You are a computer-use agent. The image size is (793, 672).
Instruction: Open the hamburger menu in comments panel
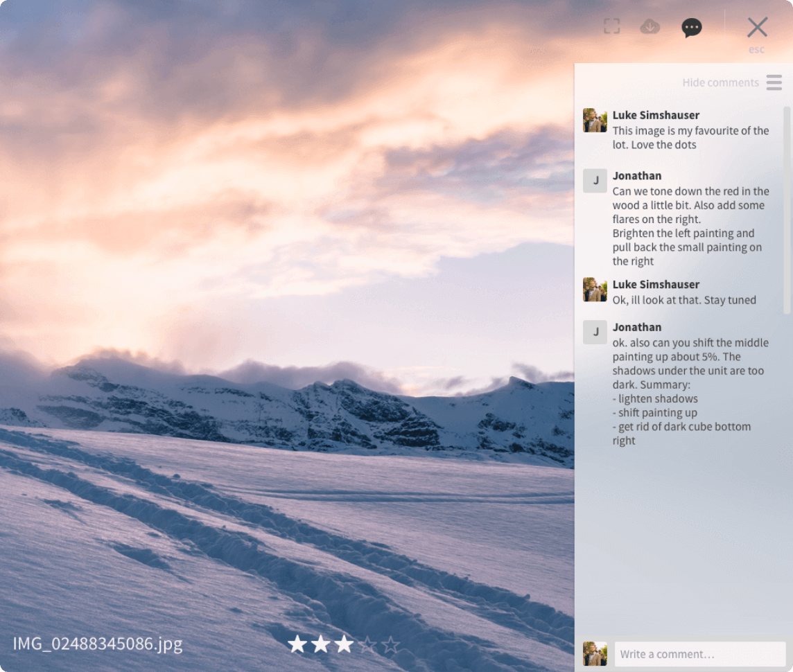774,82
